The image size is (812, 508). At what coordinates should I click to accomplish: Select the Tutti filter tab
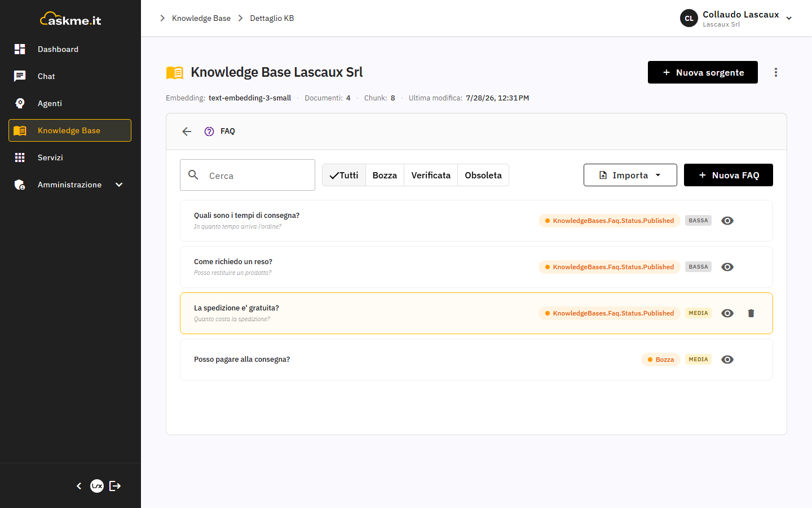344,175
